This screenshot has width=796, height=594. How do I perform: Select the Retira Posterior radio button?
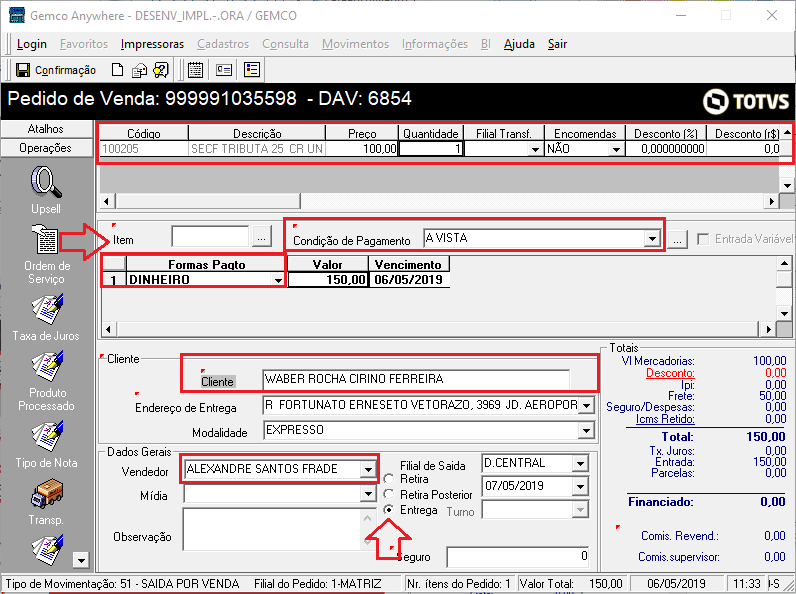pyautogui.click(x=389, y=494)
